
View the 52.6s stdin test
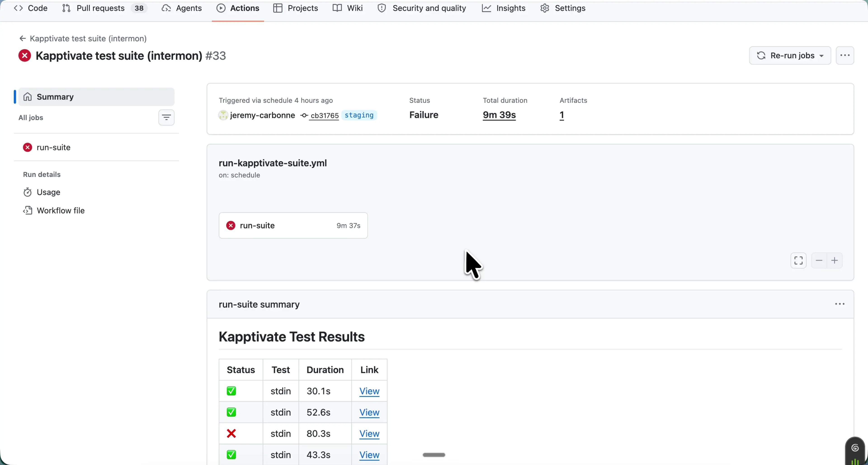369,412
